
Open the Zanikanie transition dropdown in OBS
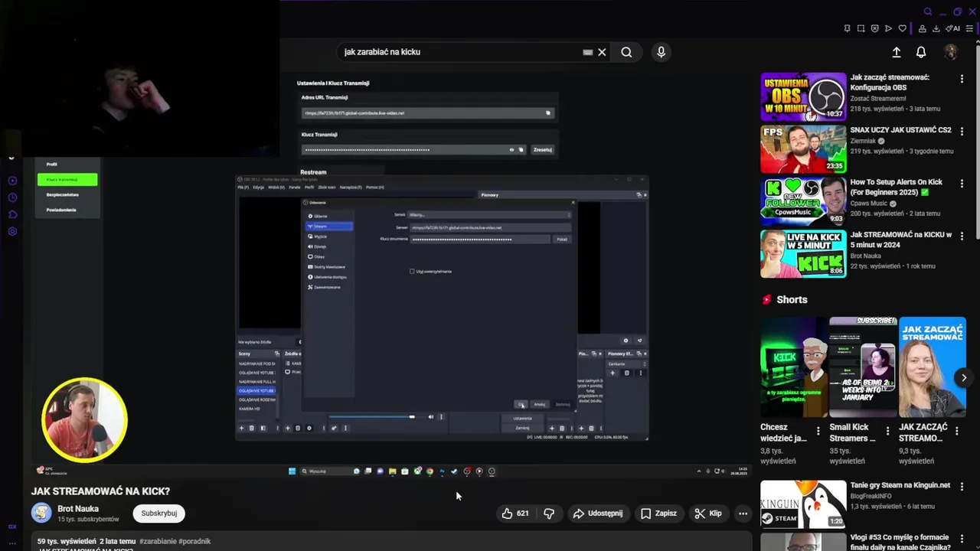tap(626, 364)
